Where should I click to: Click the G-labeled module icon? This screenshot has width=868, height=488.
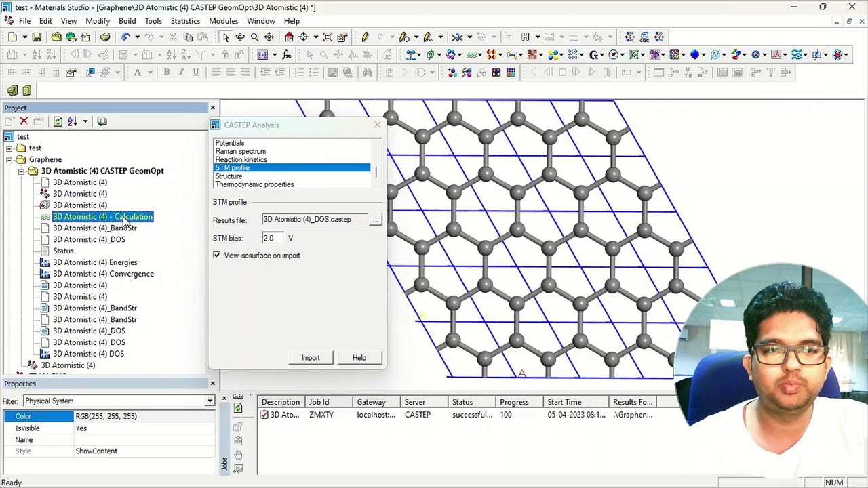(x=595, y=55)
